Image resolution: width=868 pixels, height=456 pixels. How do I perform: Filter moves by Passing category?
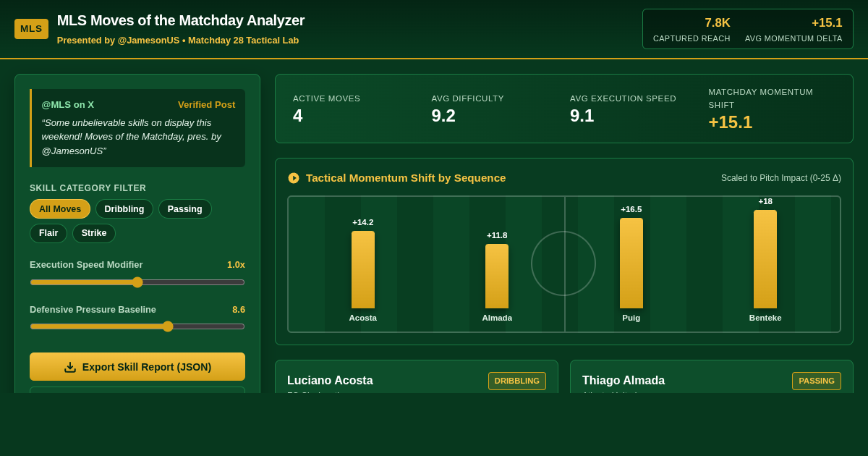185,209
